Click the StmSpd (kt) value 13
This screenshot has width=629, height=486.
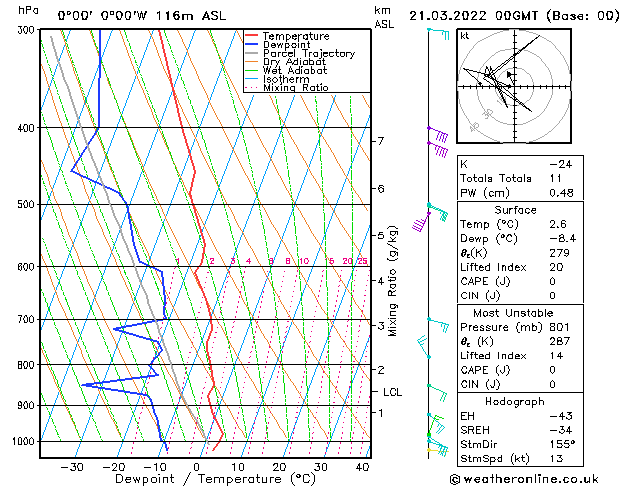point(556,458)
